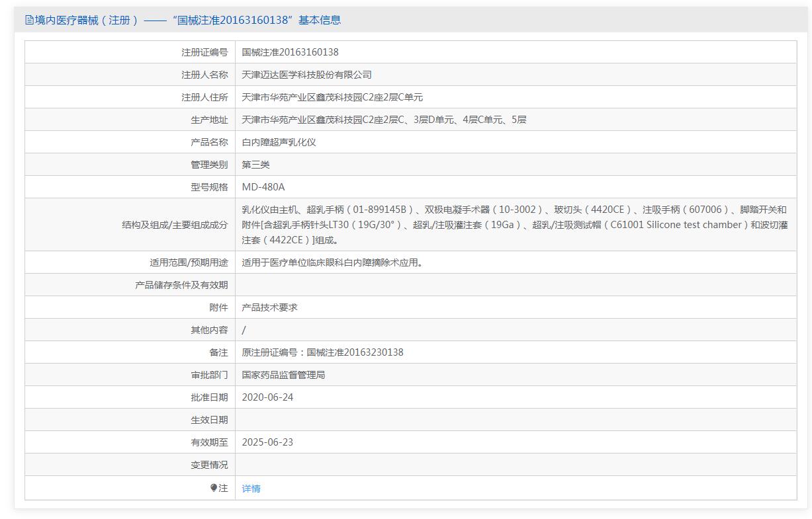Click registrant name 天津迈达医学科技股份有限公司
Viewport: 812px width, 519px height.
[306, 75]
